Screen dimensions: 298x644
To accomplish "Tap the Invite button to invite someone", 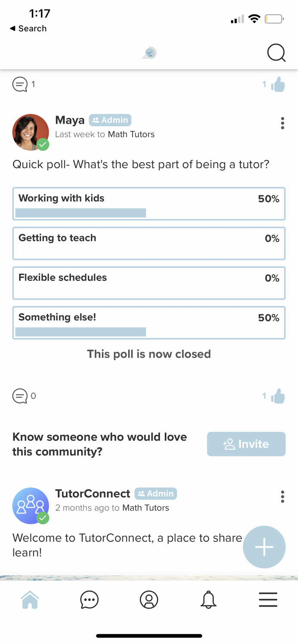I will click(246, 444).
